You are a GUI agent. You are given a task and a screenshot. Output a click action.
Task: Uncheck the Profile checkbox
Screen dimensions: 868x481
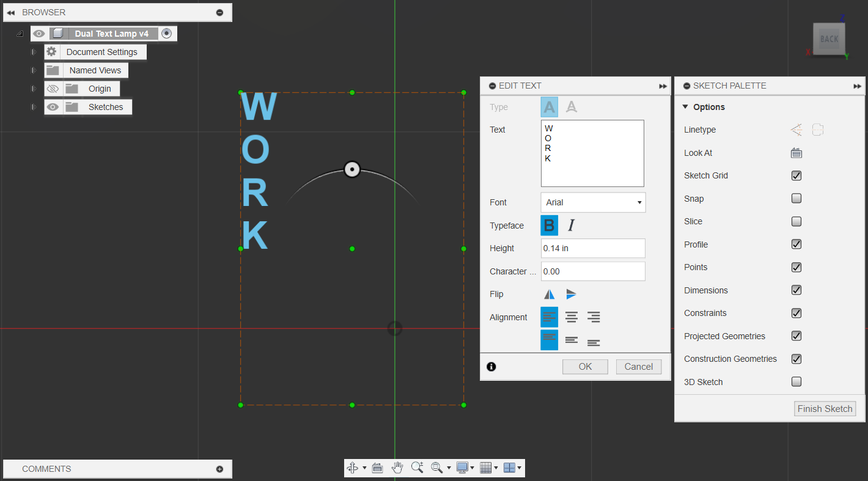coord(796,244)
